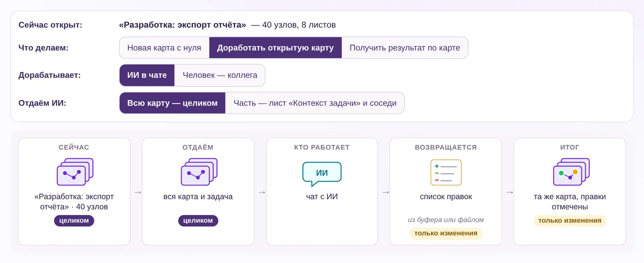
Task: Click «та же карта, правки отмечены» caption
Action: pos(570,202)
